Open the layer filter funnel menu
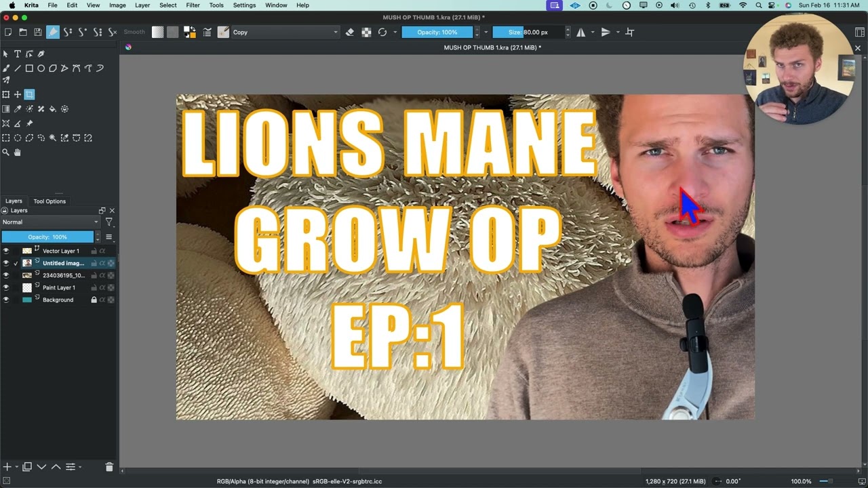The height and width of the screenshot is (488, 868). [x=108, y=222]
